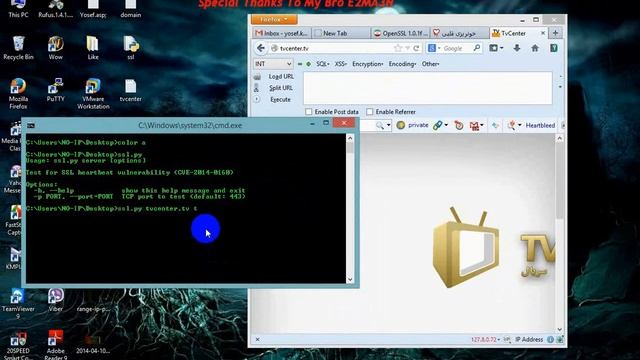Close the addon bar with X

[258, 340]
